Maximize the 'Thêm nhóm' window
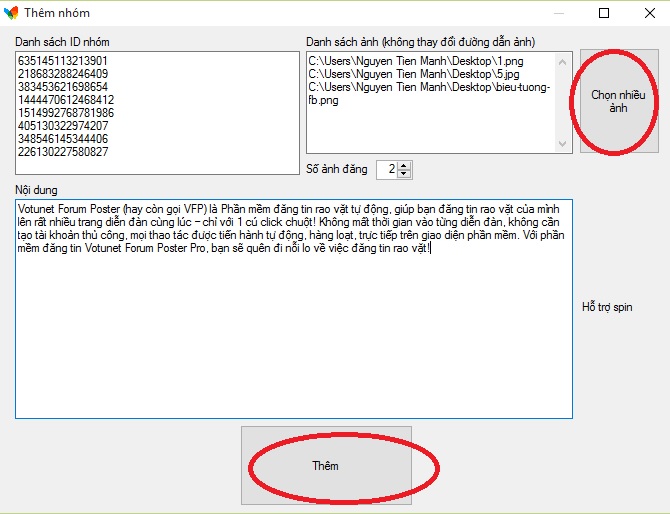Screen dimensions: 670x514 604,13
